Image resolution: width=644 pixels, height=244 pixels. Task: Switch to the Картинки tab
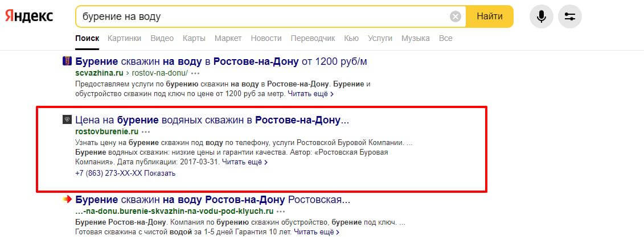[x=125, y=38]
